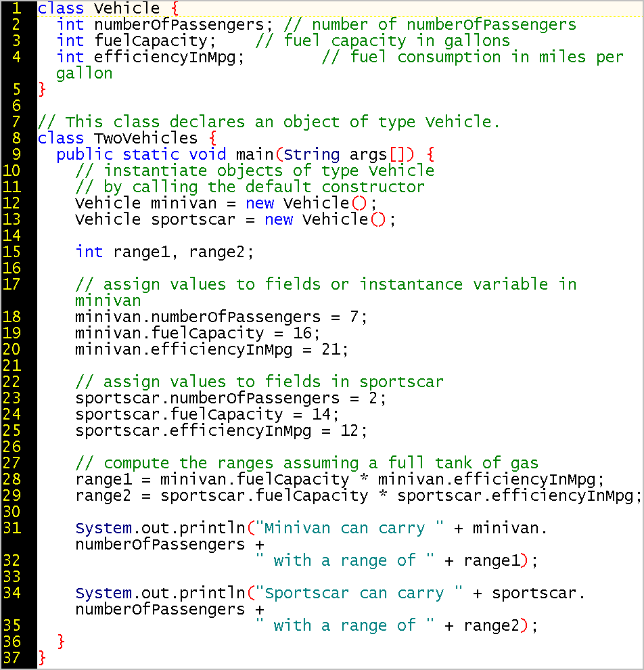The height and width of the screenshot is (670, 644).
Task: Click comment '// by calling the default constructor'
Action: pos(250,187)
